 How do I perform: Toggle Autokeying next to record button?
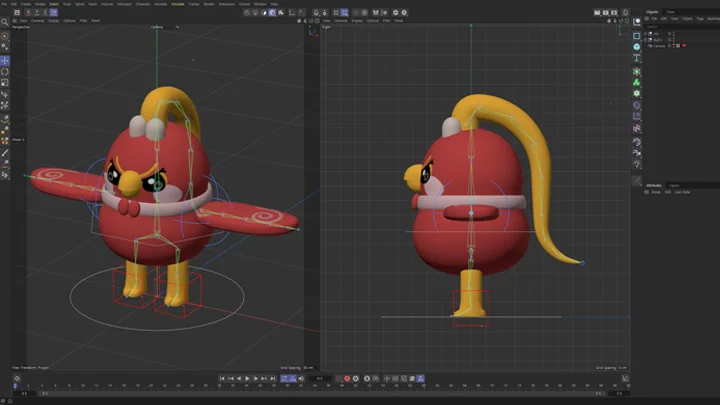pos(355,378)
